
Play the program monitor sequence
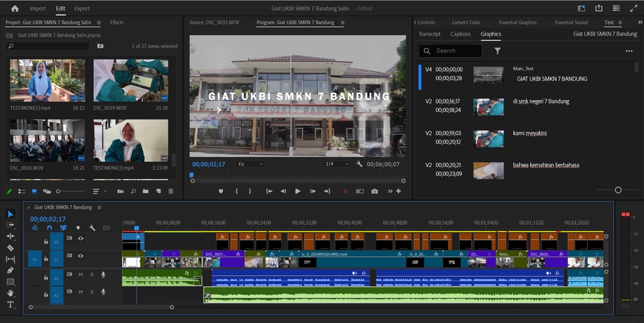pos(298,191)
